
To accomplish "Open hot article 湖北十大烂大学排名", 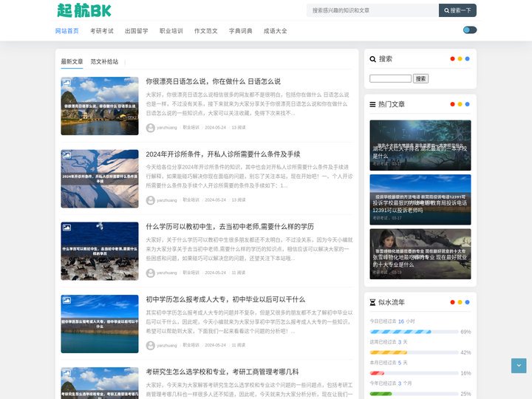I will pos(420,146).
